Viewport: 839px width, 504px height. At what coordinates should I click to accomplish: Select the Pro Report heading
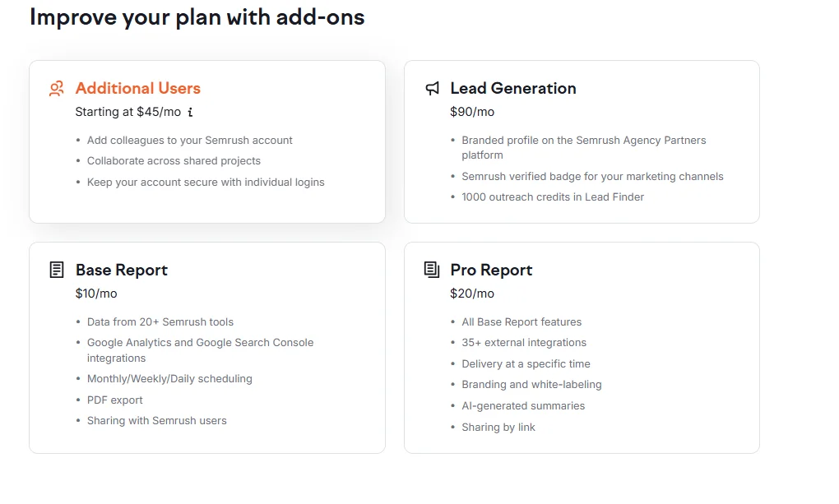(x=491, y=270)
